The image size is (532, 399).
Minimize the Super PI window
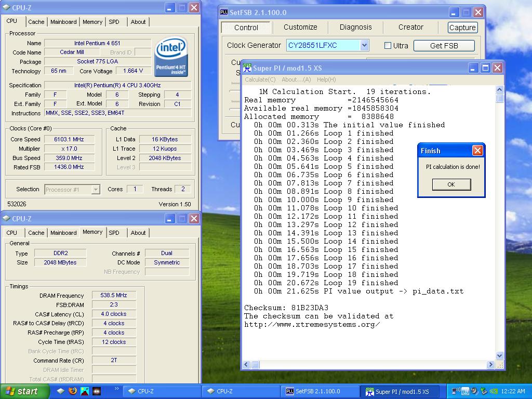[x=473, y=68]
